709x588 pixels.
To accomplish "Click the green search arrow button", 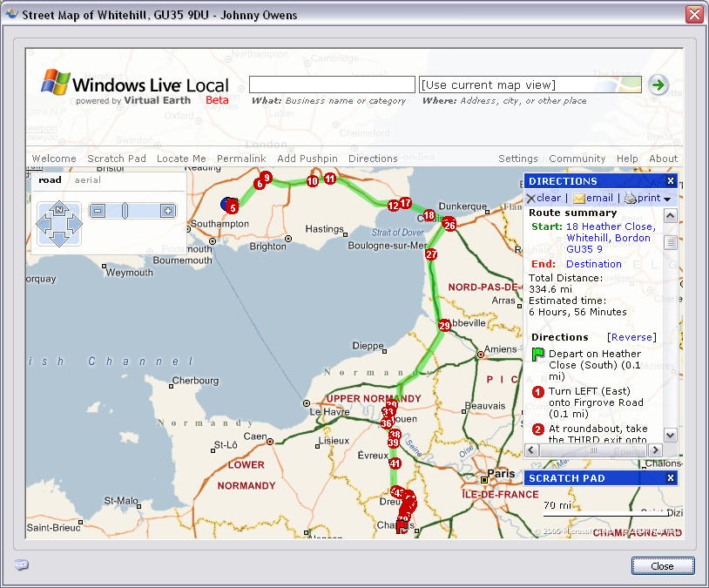I will 658,84.
